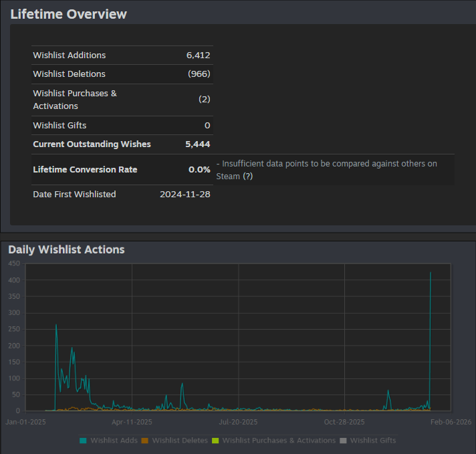The width and height of the screenshot is (476, 454).
Task: Click the Insufficient data points note
Action: [326, 170]
